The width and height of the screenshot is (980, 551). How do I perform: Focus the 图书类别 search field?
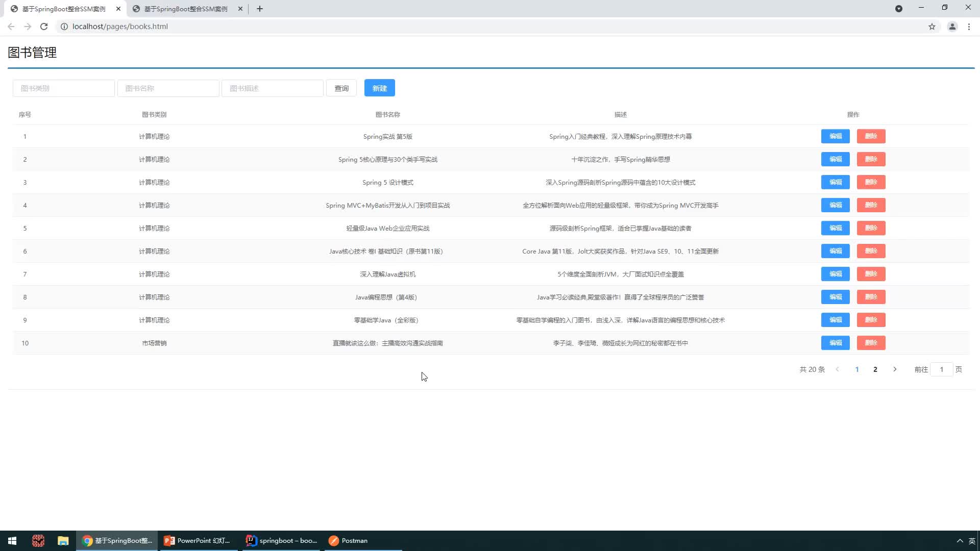click(64, 88)
